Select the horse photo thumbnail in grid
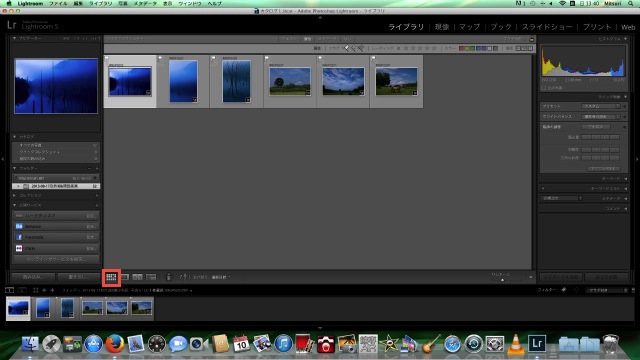640x360 pixels. 396,82
